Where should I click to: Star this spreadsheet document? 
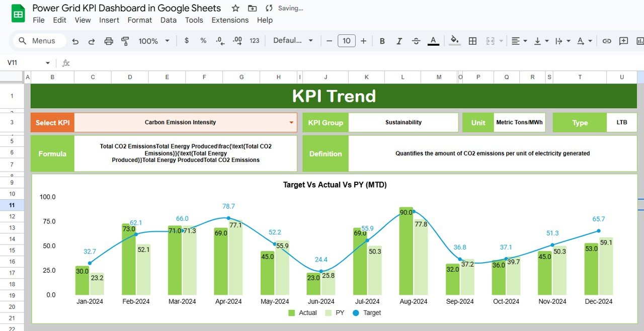(235, 8)
